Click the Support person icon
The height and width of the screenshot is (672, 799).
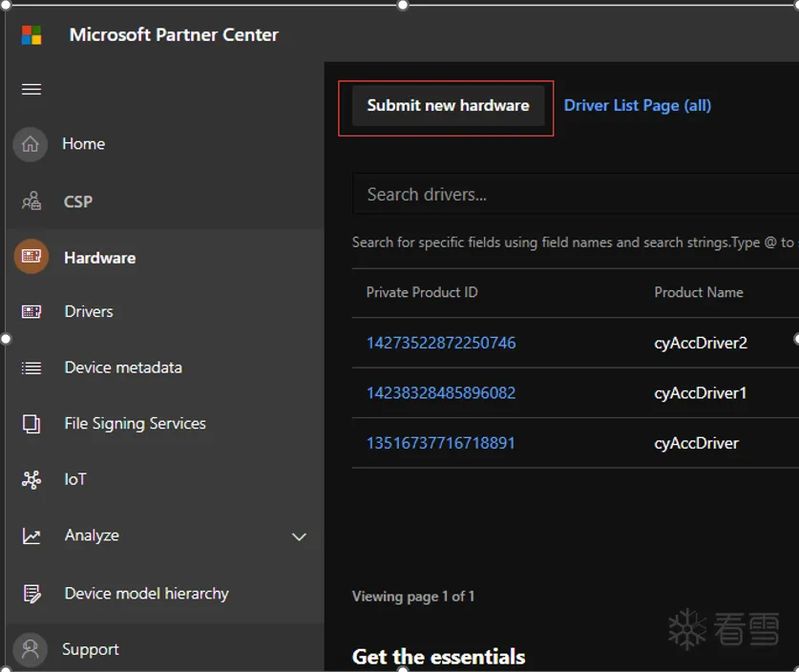click(x=31, y=650)
